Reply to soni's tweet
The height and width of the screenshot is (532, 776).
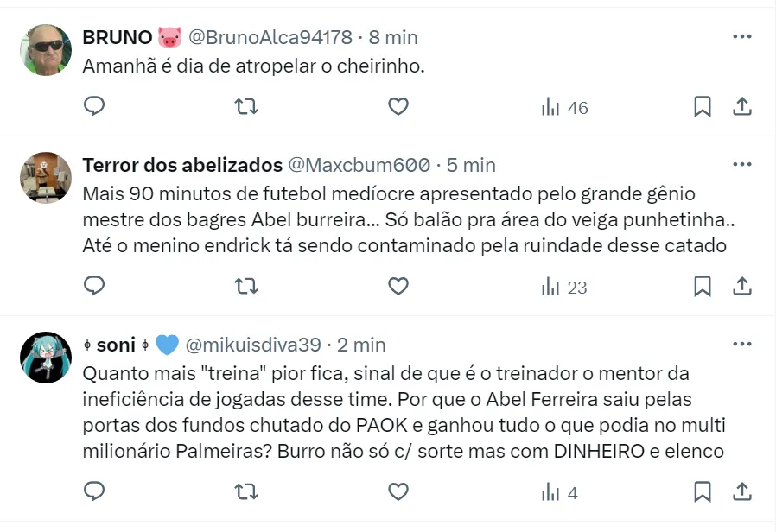(x=94, y=491)
